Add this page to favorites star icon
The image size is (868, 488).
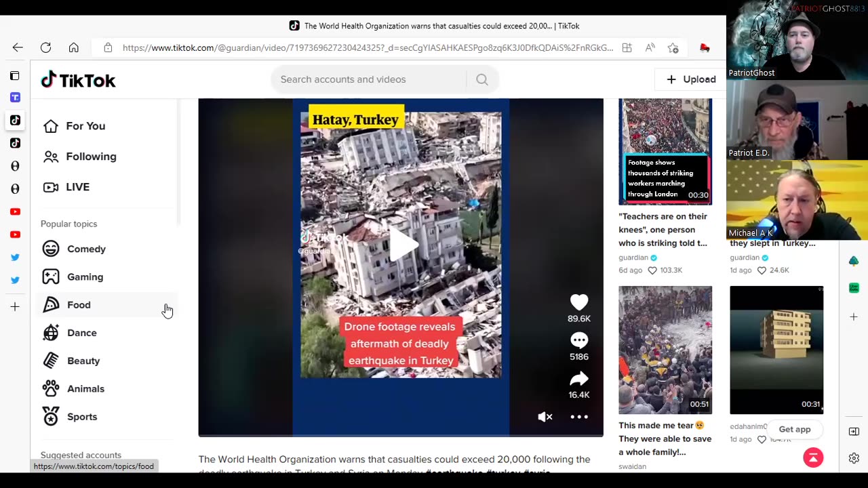pos(673,47)
